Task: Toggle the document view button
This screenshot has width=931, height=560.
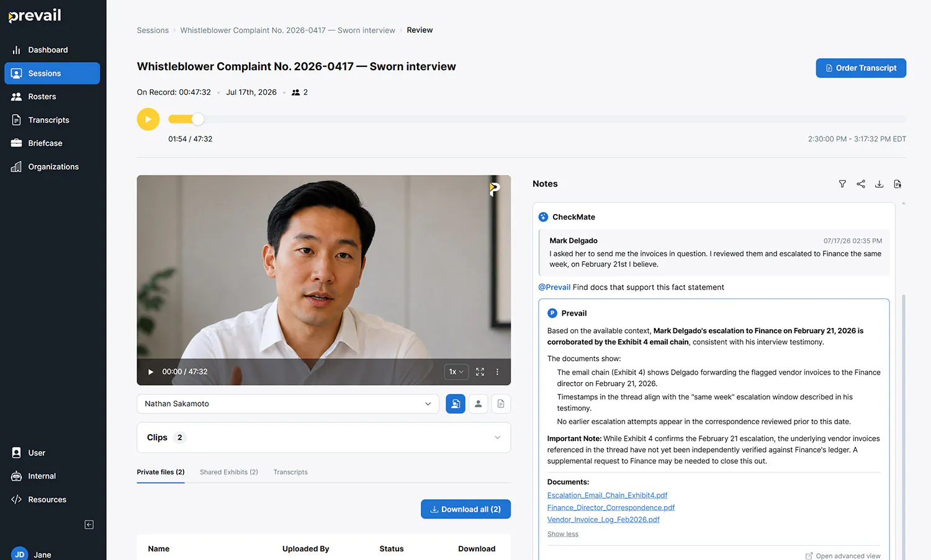Action: coord(501,404)
